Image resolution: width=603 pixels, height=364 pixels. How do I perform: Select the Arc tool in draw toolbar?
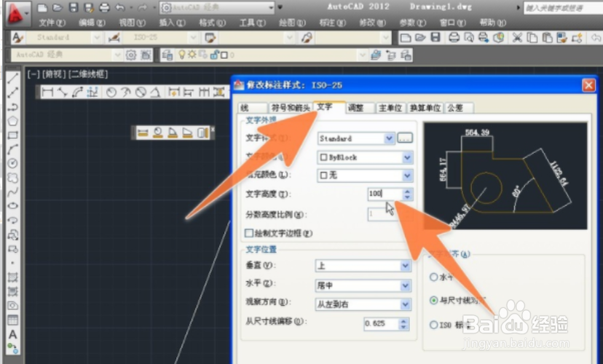pyautogui.click(x=12, y=149)
